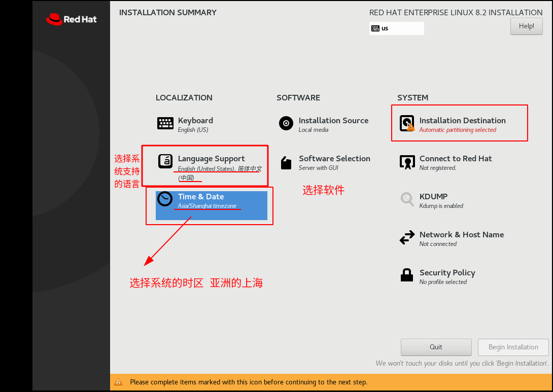The width and height of the screenshot is (553, 392).
Task: Click the warning triangle in the orange bar
Action: point(118,382)
